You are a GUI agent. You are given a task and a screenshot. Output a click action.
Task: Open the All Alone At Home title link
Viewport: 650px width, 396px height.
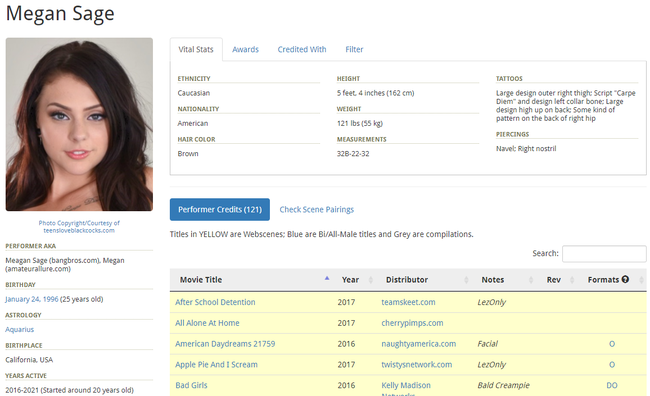(207, 323)
